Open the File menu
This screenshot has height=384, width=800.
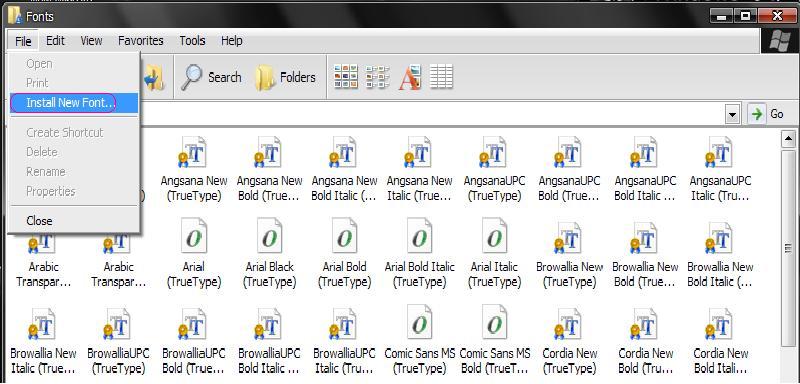(23, 41)
